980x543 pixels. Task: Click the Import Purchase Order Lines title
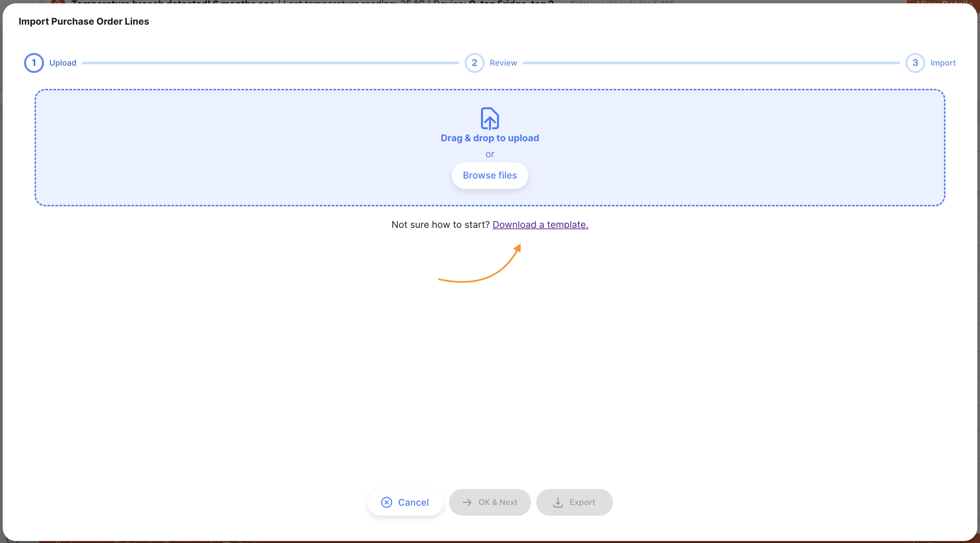84,21
